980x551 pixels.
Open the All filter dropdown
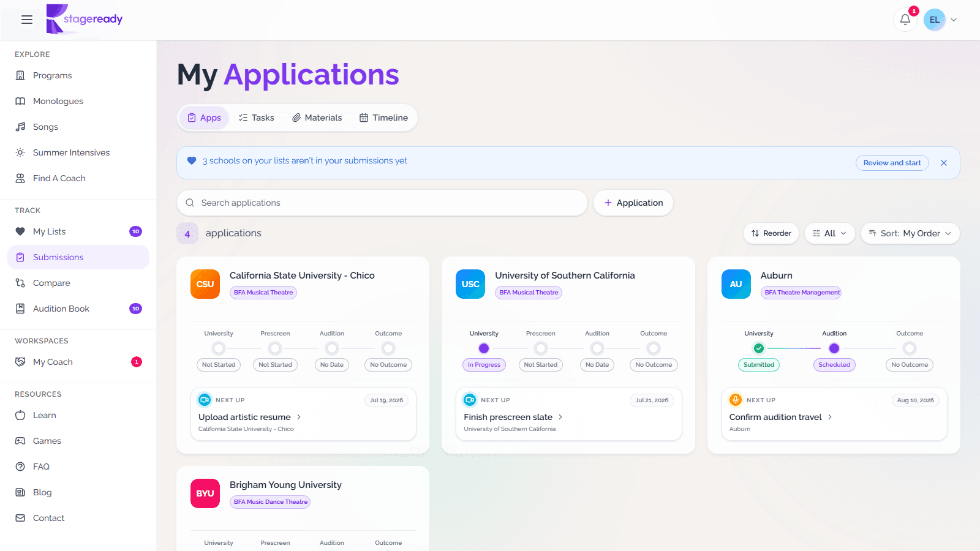point(829,233)
